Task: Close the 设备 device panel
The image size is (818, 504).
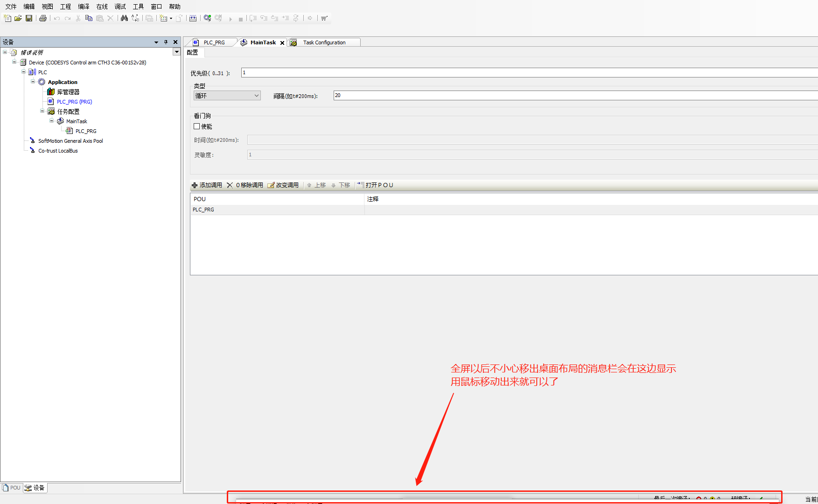Action: pyautogui.click(x=175, y=42)
